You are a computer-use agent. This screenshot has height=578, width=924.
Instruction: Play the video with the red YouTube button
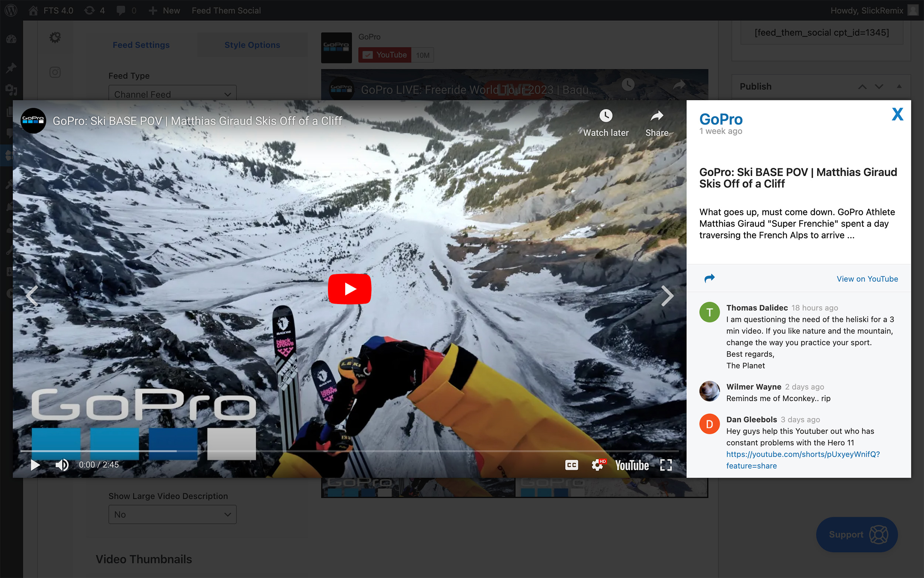(350, 288)
